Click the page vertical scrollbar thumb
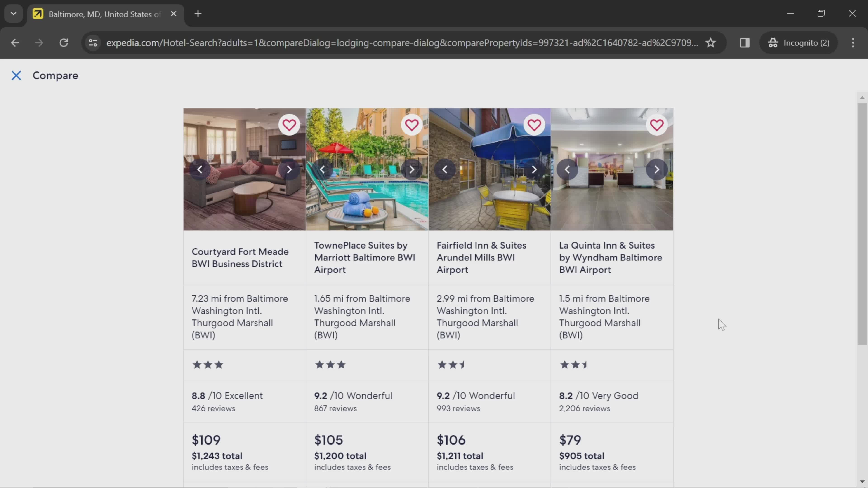The image size is (868, 488). point(862,224)
